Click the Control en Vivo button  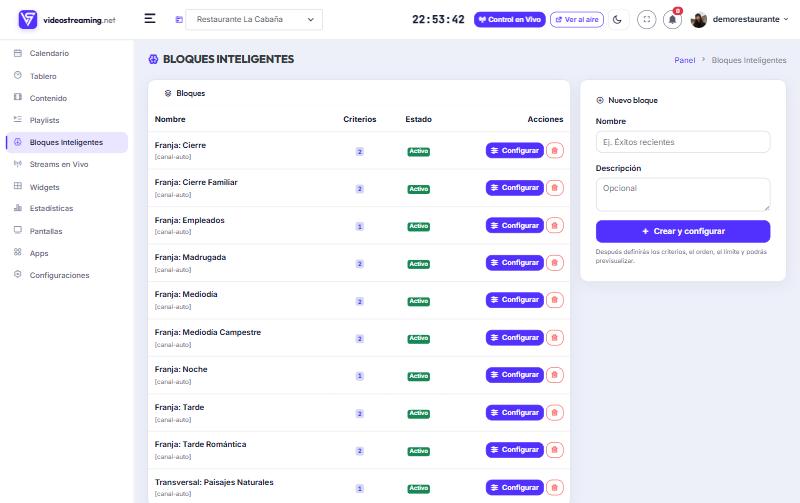(x=510, y=19)
